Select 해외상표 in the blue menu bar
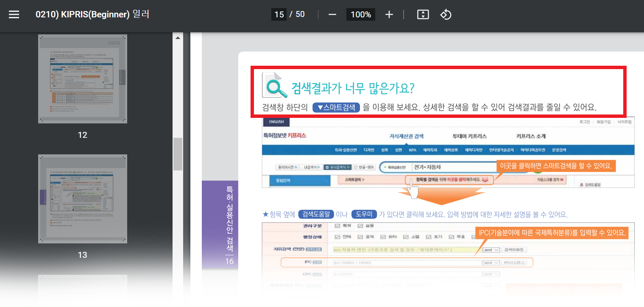The width and height of the screenshot is (644, 307). coord(451,150)
